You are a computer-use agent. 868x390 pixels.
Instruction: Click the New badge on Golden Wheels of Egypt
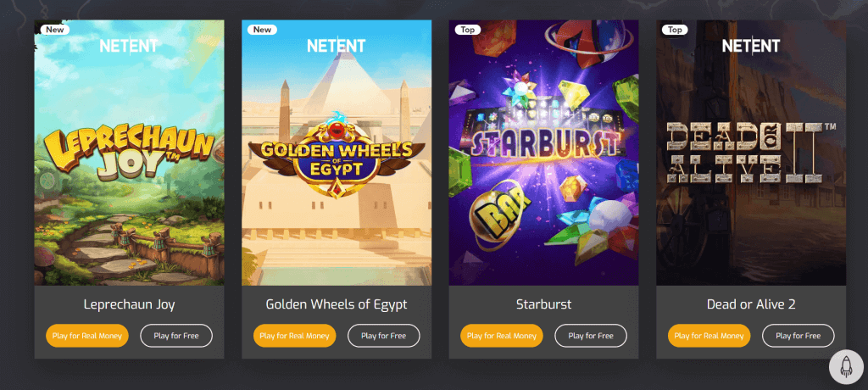tap(262, 30)
